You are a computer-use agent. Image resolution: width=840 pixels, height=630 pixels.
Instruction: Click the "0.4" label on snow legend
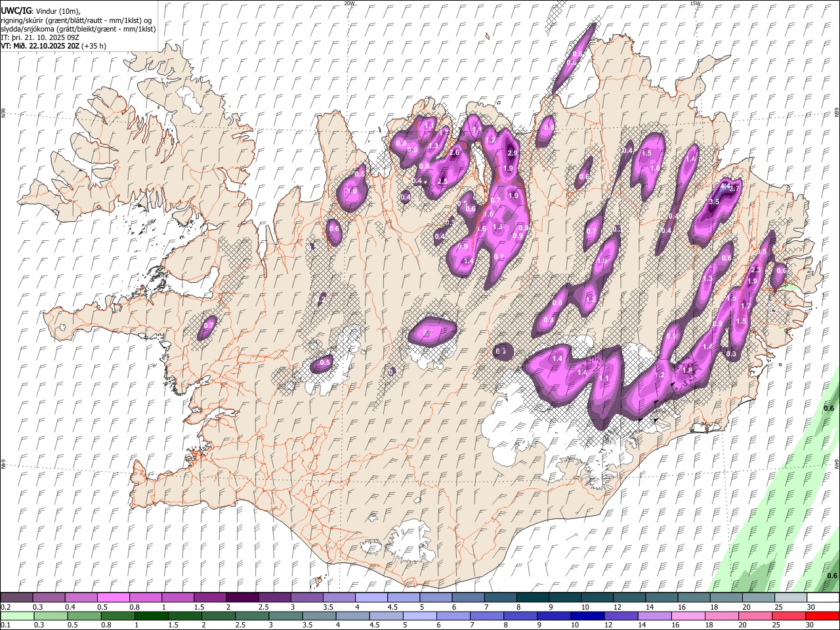[70, 607]
